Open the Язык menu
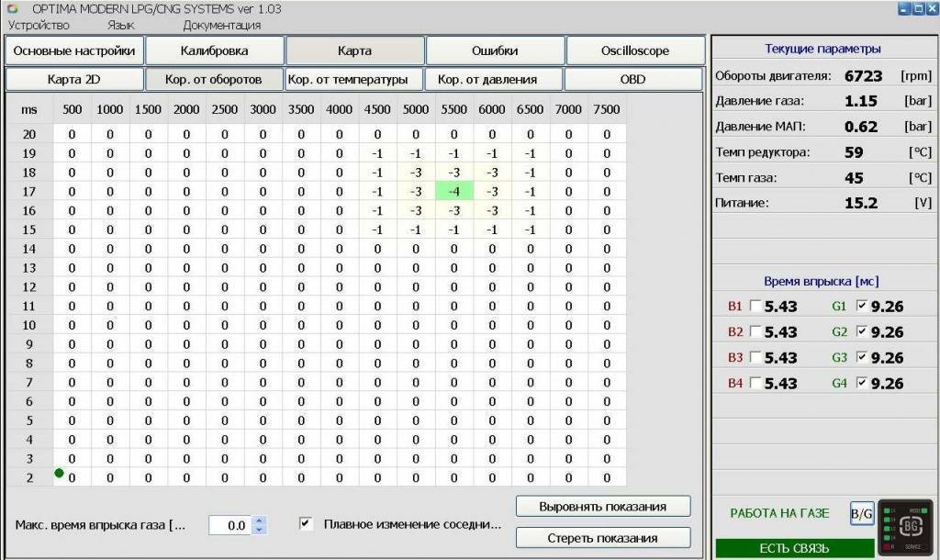Screen dimensions: 940x560 coord(118,26)
